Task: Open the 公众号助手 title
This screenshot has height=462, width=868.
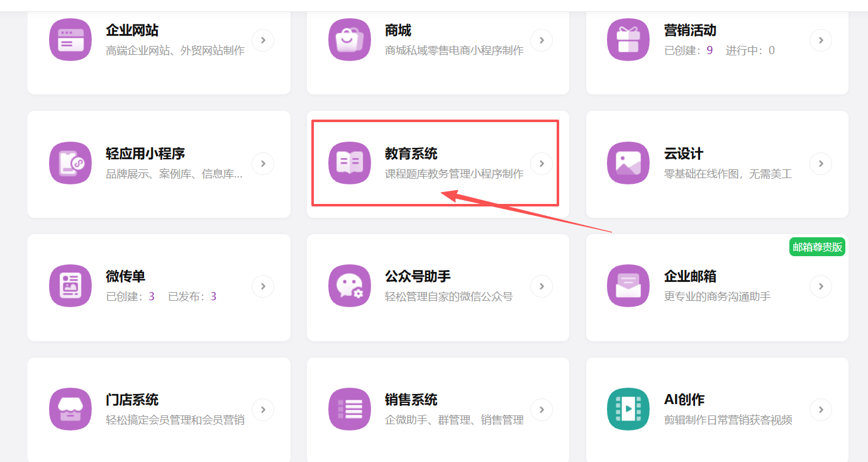Action: click(x=418, y=276)
